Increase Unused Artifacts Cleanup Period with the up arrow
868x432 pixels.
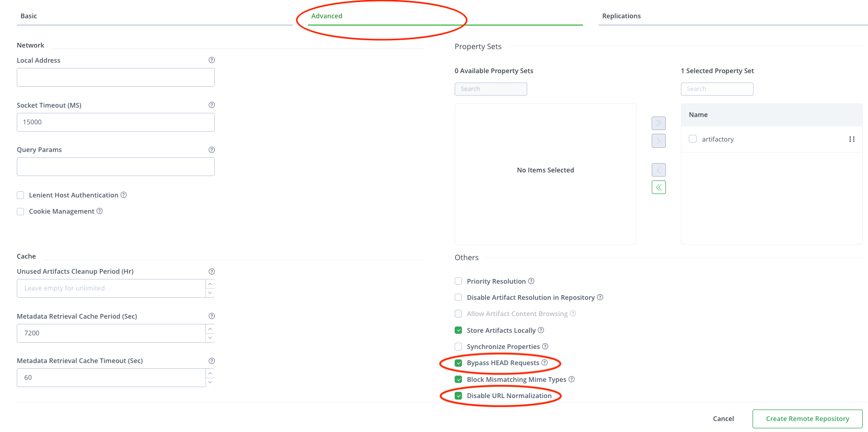pyautogui.click(x=210, y=284)
